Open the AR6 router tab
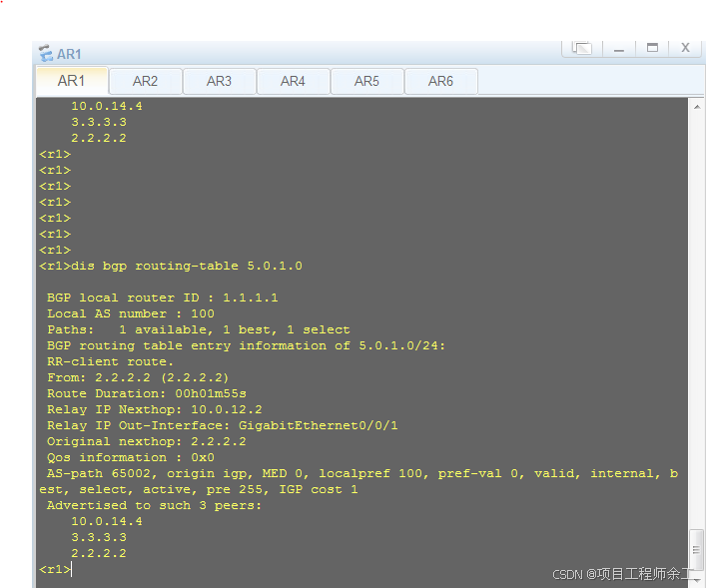The height and width of the screenshot is (588, 706). point(440,82)
